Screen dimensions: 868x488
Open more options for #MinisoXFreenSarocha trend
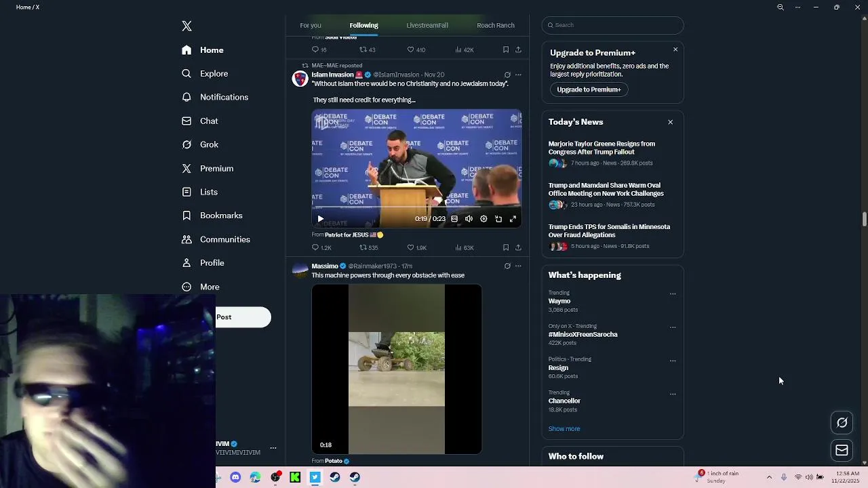(x=673, y=327)
